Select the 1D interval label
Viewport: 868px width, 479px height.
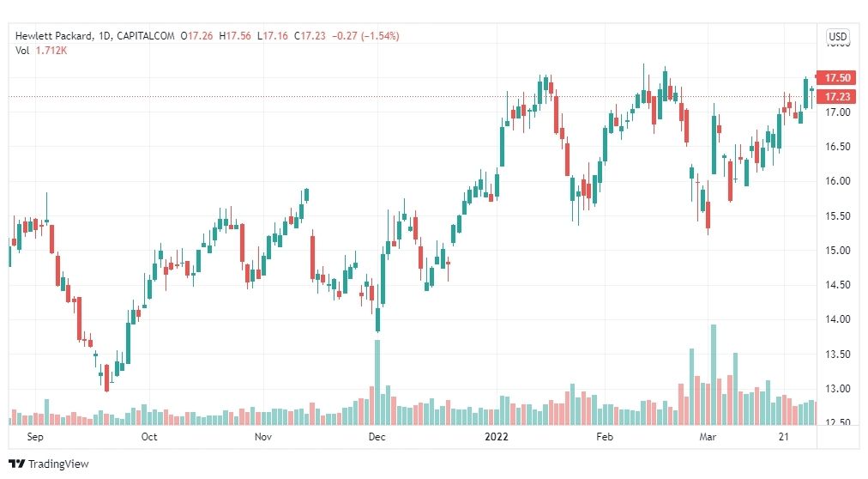pos(105,36)
